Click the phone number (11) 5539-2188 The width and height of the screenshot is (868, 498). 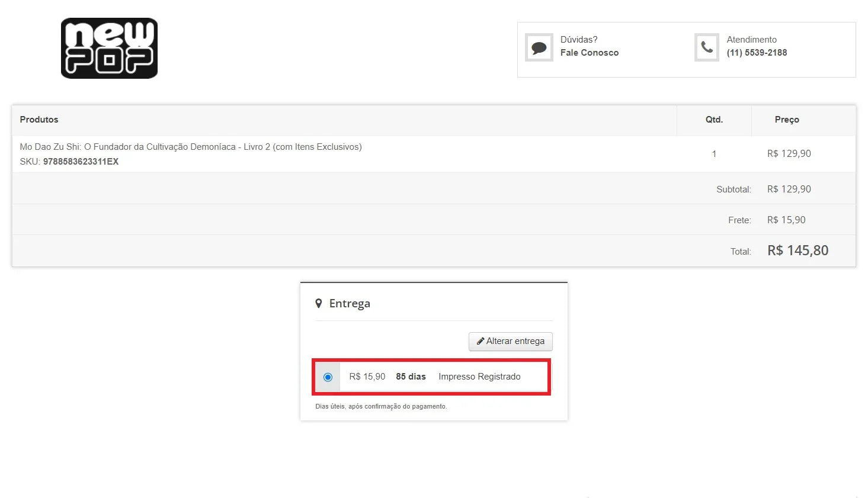tap(757, 53)
